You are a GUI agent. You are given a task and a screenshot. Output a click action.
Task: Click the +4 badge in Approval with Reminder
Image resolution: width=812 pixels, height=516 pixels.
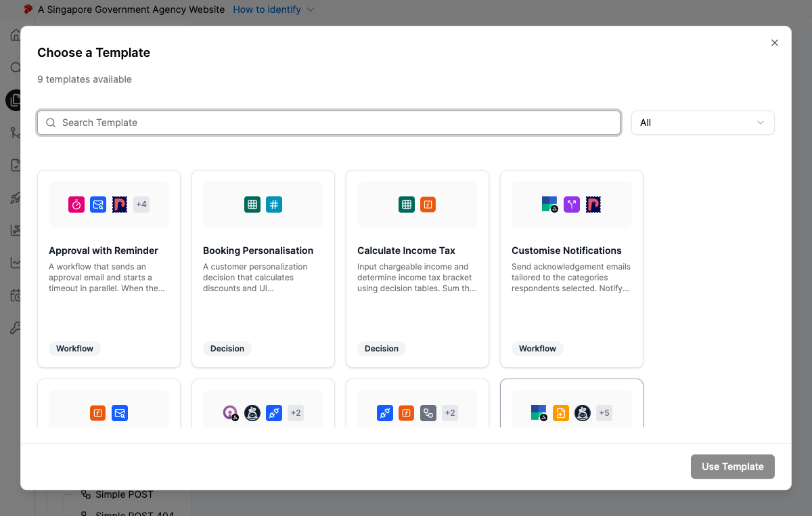click(x=141, y=205)
